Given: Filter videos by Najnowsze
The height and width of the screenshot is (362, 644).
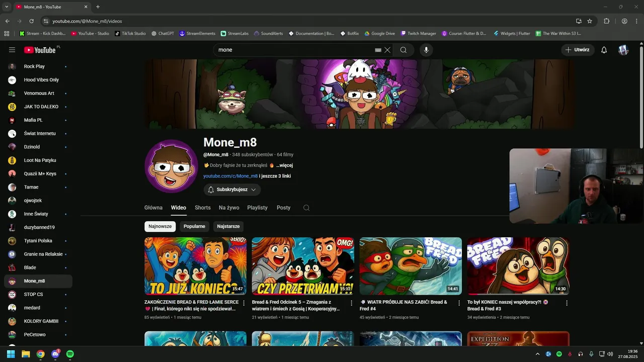Looking at the screenshot, I should (x=160, y=226).
